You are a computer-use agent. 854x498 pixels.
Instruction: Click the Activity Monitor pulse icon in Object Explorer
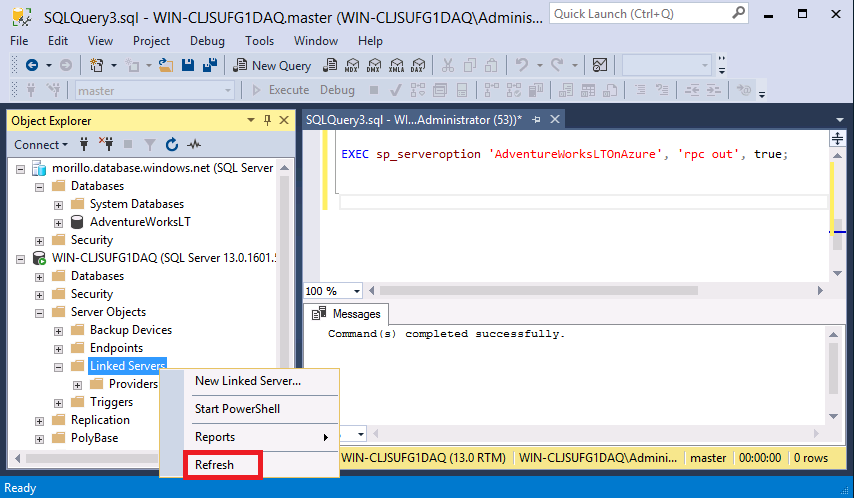click(194, 144)
